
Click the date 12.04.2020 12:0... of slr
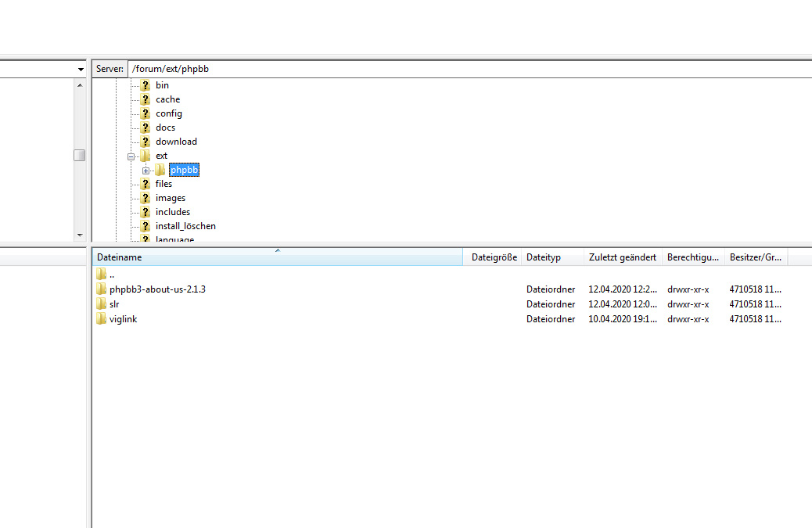623,304
